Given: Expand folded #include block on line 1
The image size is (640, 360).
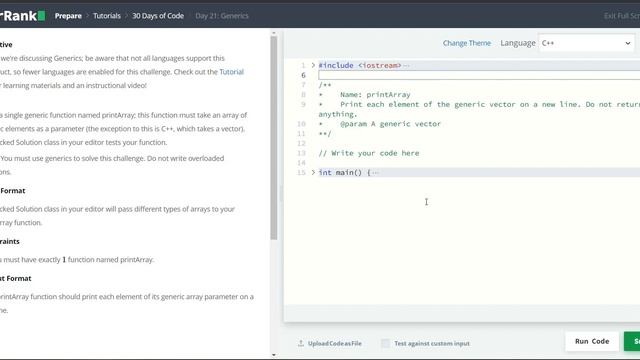Looking at the screenshot, I should 313,65.
